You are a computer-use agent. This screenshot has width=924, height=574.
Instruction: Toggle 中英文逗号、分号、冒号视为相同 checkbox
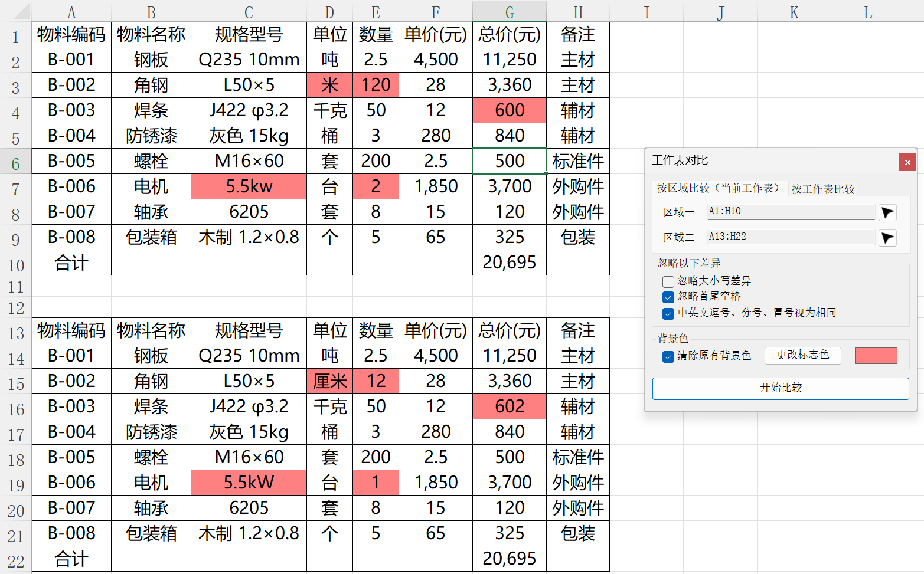click(668, 313)
